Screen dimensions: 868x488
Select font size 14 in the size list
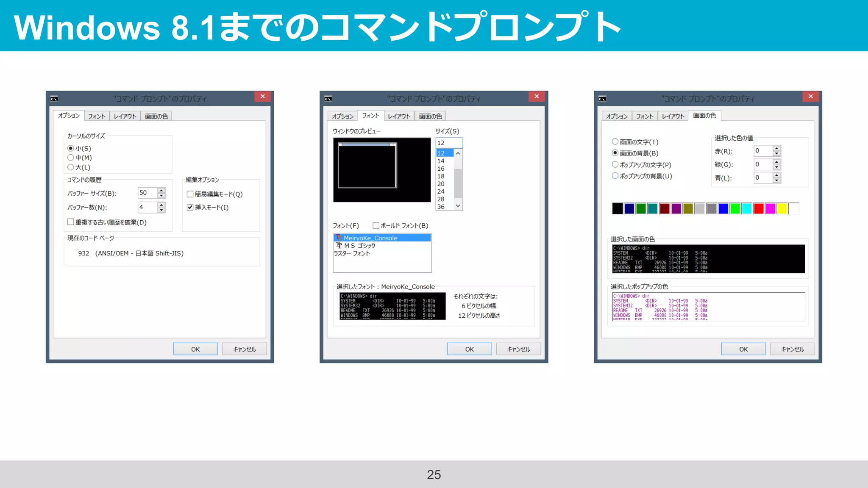(445, 161)
